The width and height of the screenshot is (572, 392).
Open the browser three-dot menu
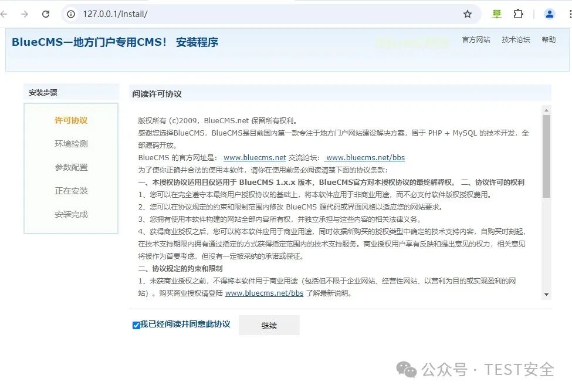click(x=570, y=14)
